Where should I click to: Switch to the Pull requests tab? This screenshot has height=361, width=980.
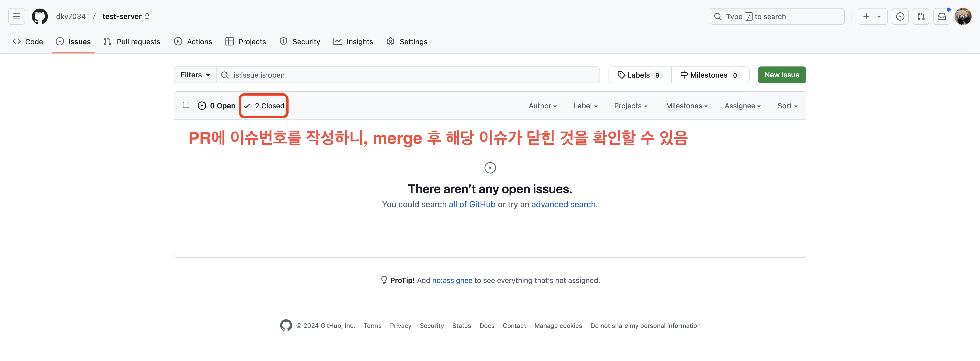click(x=132, y=41)
